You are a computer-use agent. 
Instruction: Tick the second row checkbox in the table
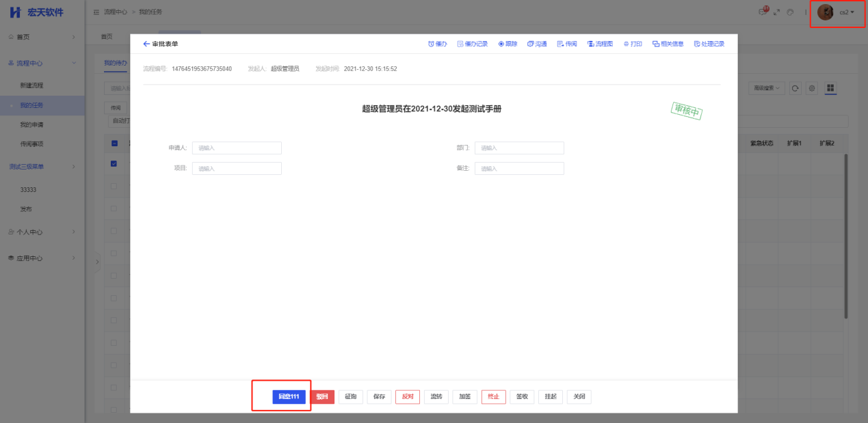[114, 186]
